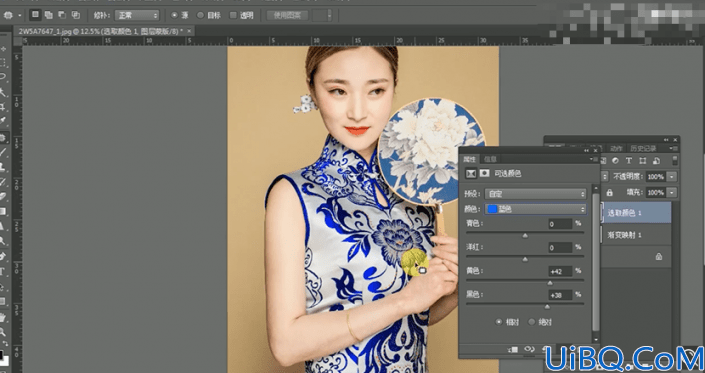
Task: Click the 黑色 slider handle
Action: click(547, 306)
